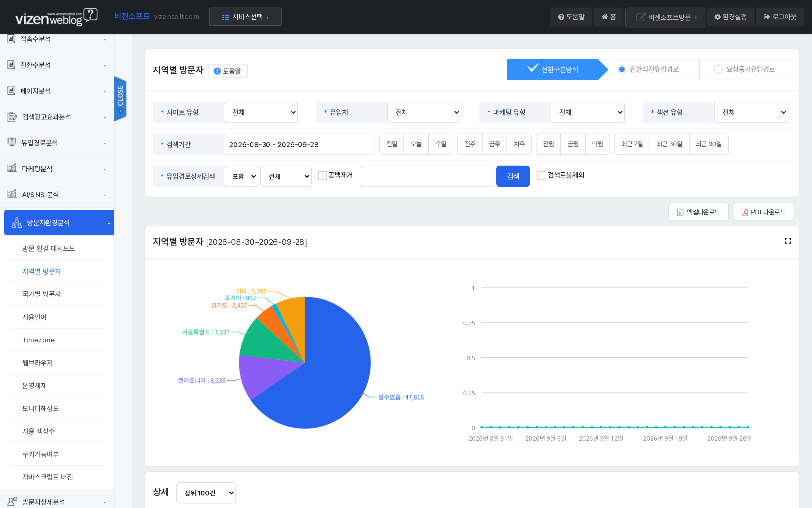Click the 유입경로상세검색 keyword text field
The image size is (812, 508).
click(x=427, y=176)
